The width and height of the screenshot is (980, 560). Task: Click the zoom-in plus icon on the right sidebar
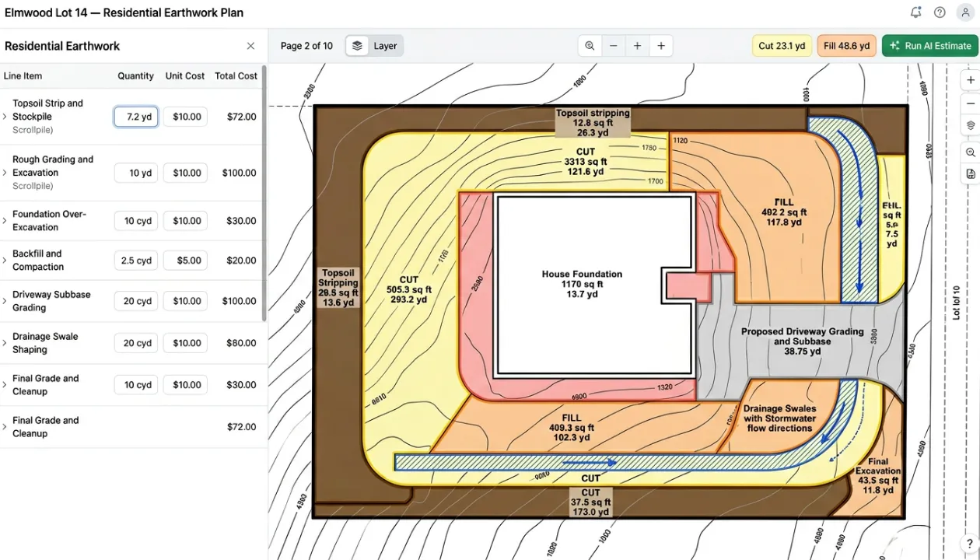[970, 79]
